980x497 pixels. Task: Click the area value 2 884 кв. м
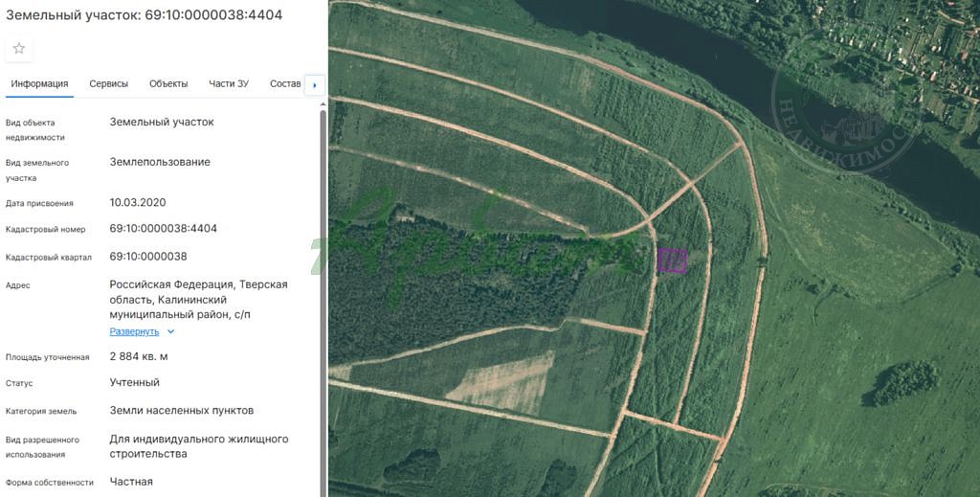139,357
